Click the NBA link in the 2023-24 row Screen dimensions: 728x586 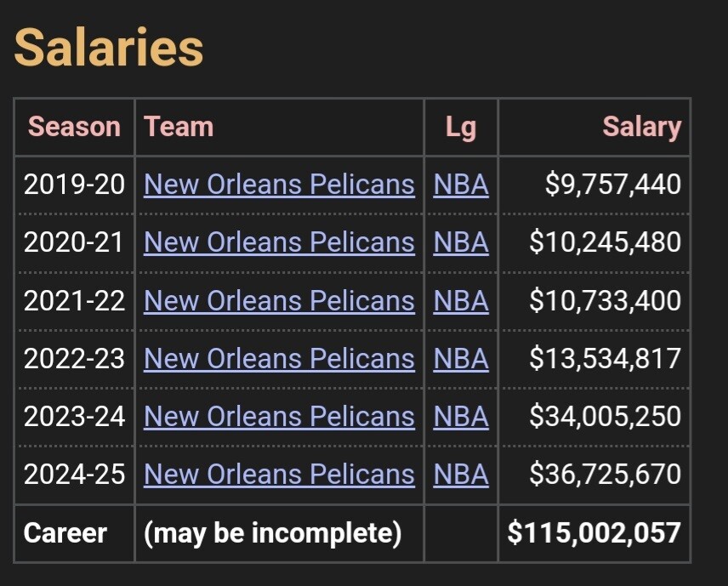[x=461, y=416]
